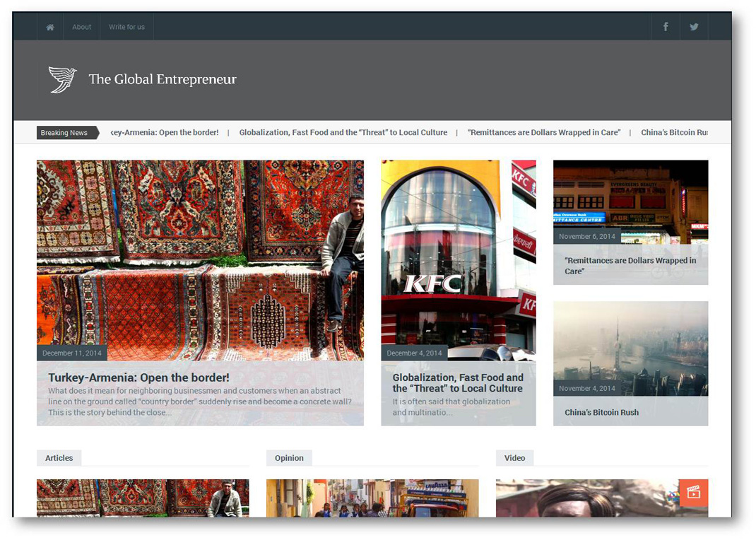Select the Video section tab

pos(514,458)
